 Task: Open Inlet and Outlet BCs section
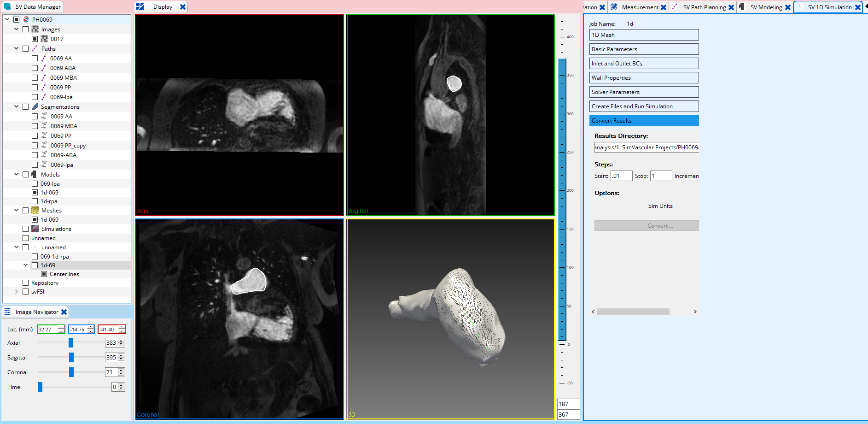point(644,64)
